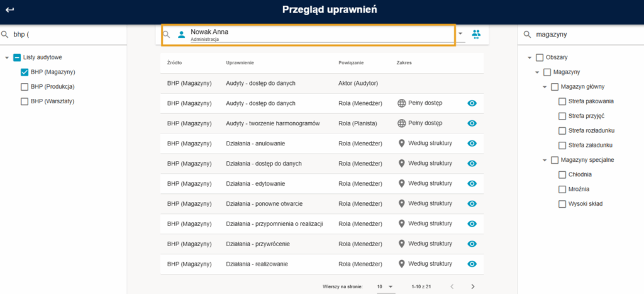Click location pin on Działania - edytowanie row

pyautogui.click(x=402, y=183)
